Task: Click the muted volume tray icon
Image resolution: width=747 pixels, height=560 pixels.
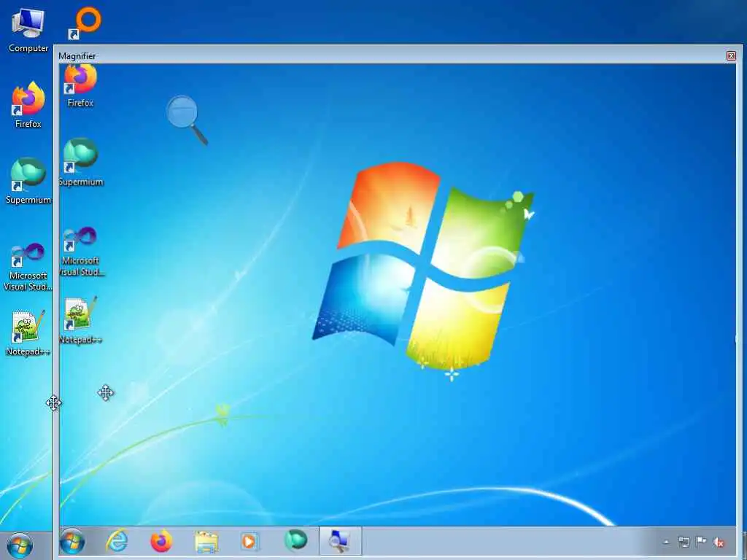Action: [x=719, y=542]
